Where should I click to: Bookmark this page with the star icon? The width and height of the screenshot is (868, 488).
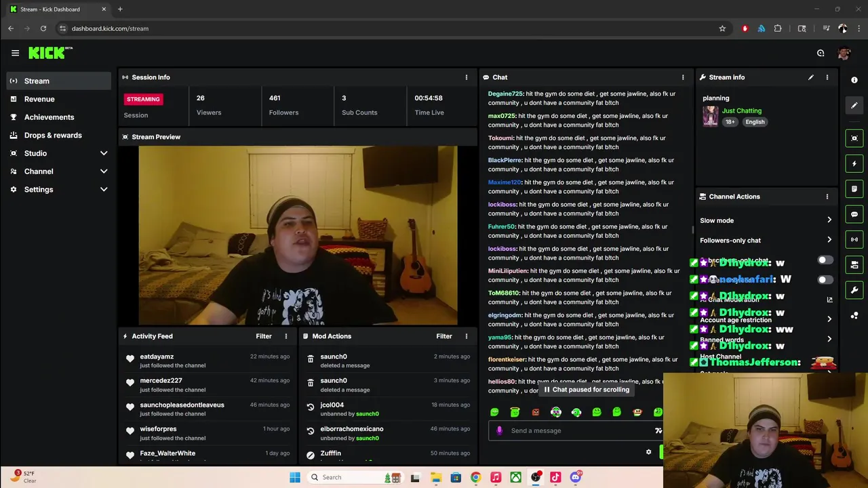(x=722, y=28)
